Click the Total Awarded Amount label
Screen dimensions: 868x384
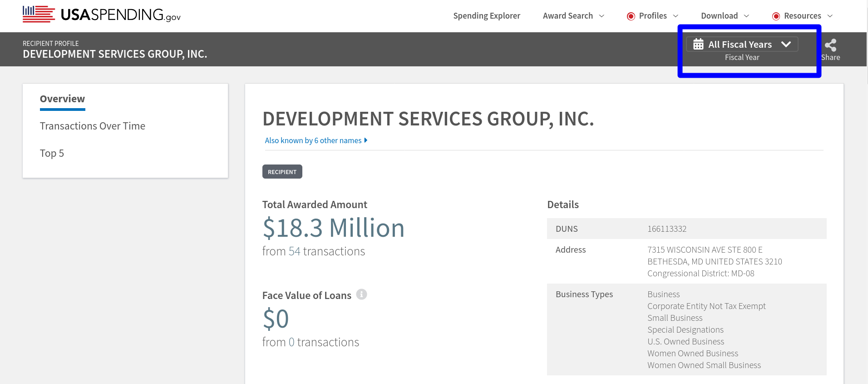[x=315, y=204]
